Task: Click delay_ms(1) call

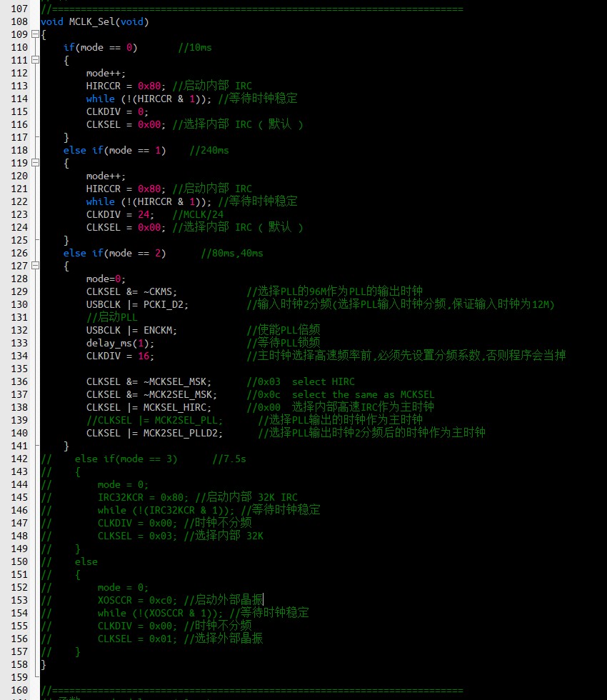Action: (120, 344)
